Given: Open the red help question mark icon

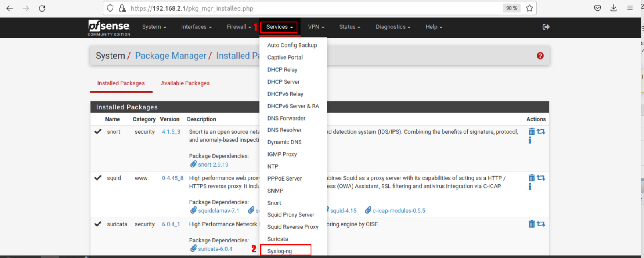Looking at the screenshot, I should pos(540,56).
